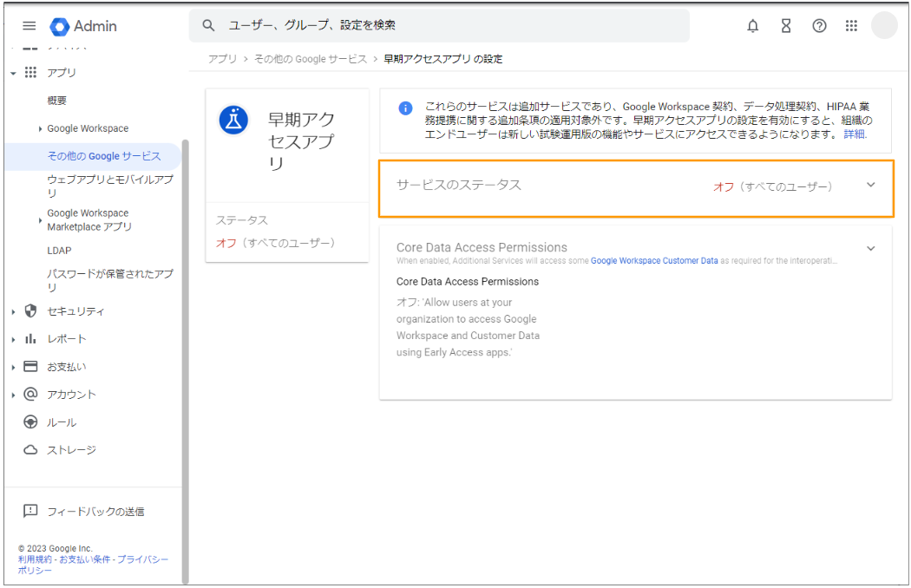
Task: Open LDAP sidebar item
Action: (59, 251)
